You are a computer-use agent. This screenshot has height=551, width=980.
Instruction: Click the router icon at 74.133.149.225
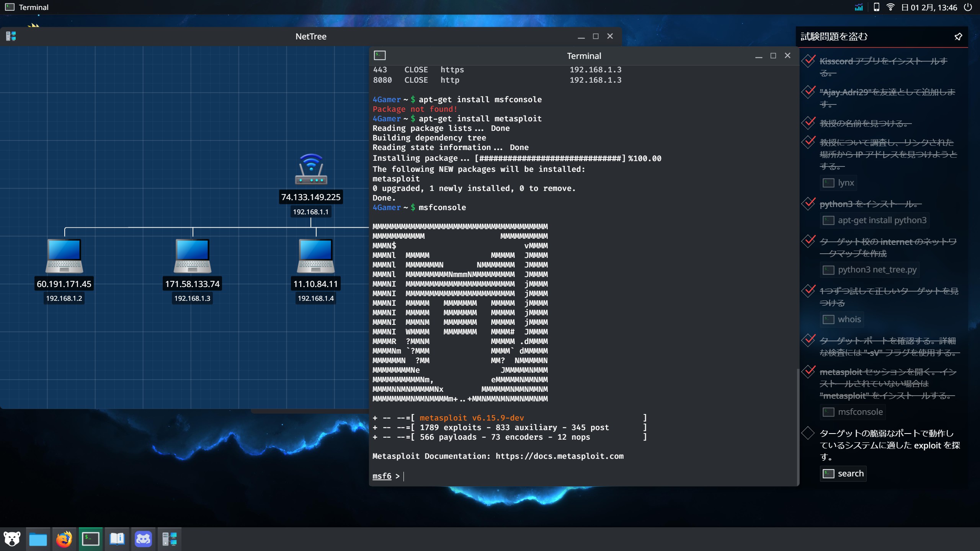coord(311,169)
